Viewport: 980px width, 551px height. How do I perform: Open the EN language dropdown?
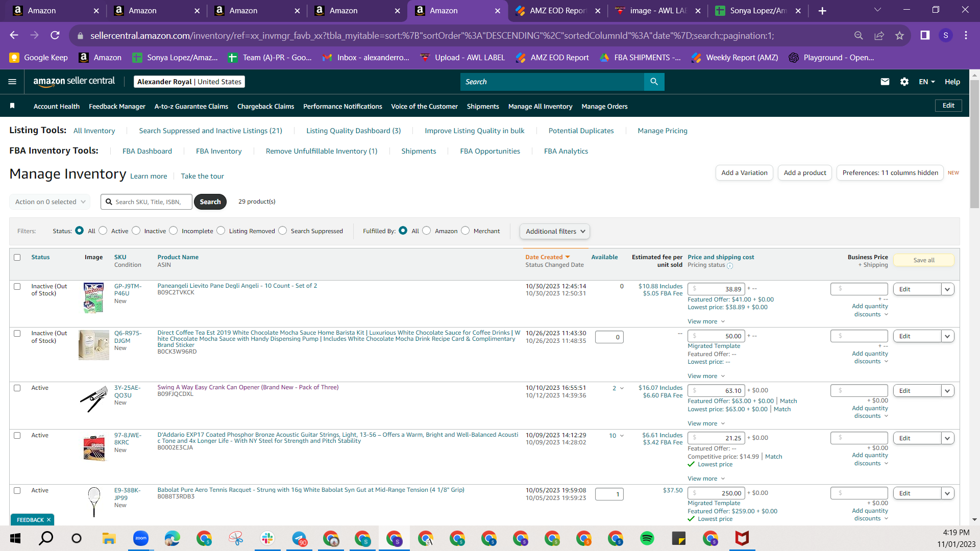point(927,82)
